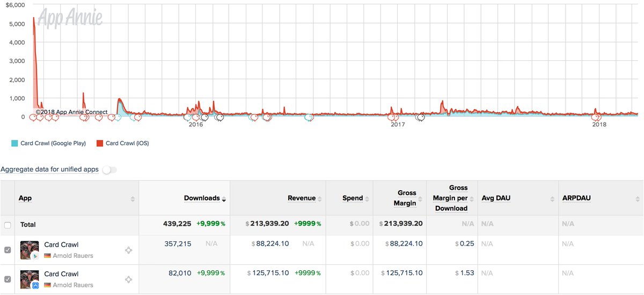The image size is (644, 295).
Task: Click revenue value 125,715.10 in Revenue column
Action: click(x=271, y=273)
